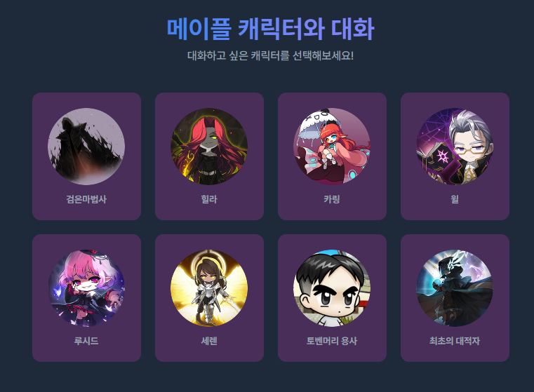The image size is (534, 392).
Task: Click the 윌 name label
Action: point(455,199)
